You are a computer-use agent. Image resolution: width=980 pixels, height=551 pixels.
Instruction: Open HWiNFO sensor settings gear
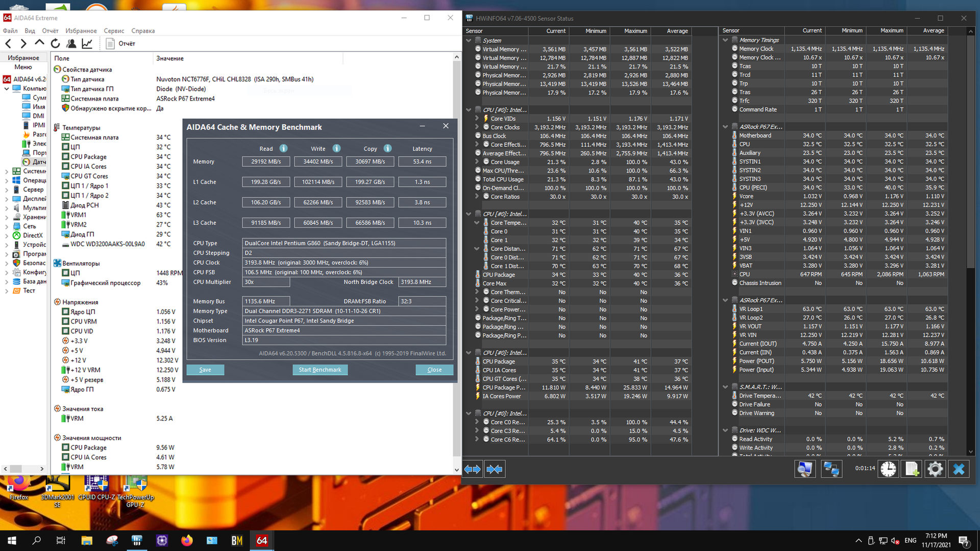point(935,469)
